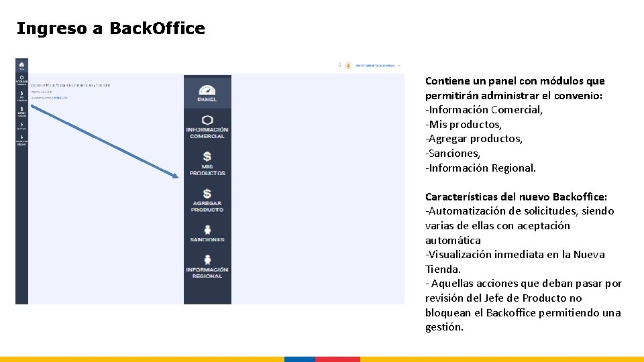Click the '-Mis productos,' list line

pos(464,125)
